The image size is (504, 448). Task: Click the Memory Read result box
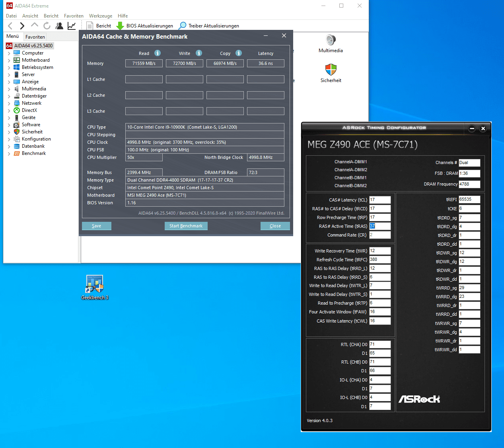(144, 63)
